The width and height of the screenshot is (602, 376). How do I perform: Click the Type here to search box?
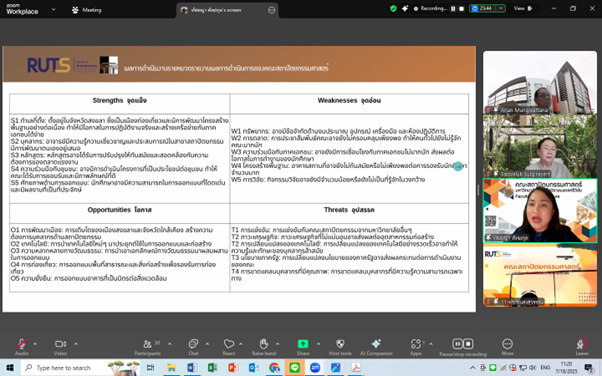coord(80,368)
